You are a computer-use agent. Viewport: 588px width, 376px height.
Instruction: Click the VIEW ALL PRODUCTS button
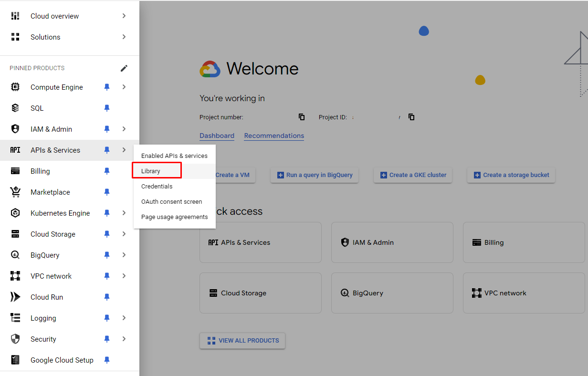pyautogui.click(x=242, y=341)
